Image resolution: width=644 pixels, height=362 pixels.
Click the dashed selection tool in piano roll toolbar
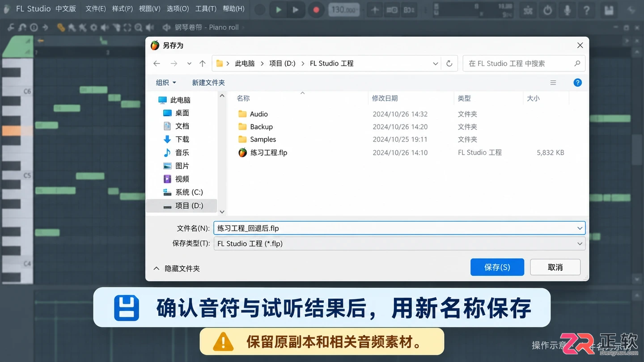click(127, 27)
